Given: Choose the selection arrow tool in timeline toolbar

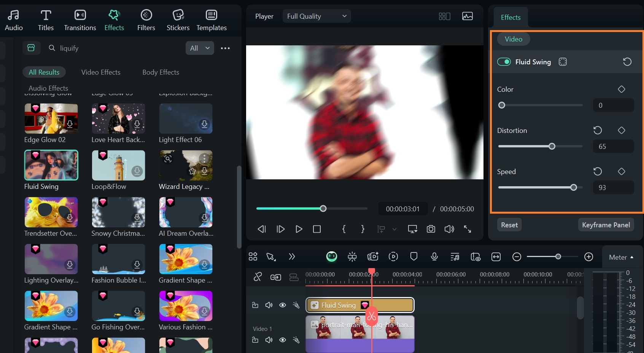Looking at the screenshot, I should [271, 257].
